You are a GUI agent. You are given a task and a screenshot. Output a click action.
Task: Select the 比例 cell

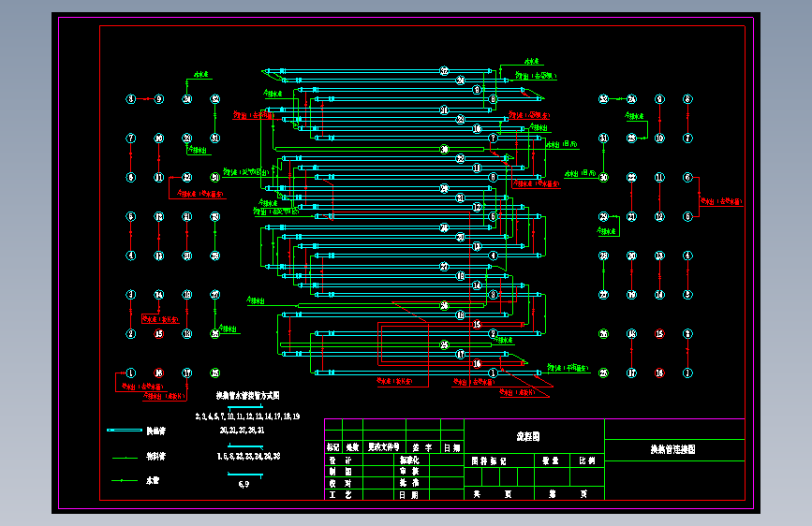[x=586, y=460]
